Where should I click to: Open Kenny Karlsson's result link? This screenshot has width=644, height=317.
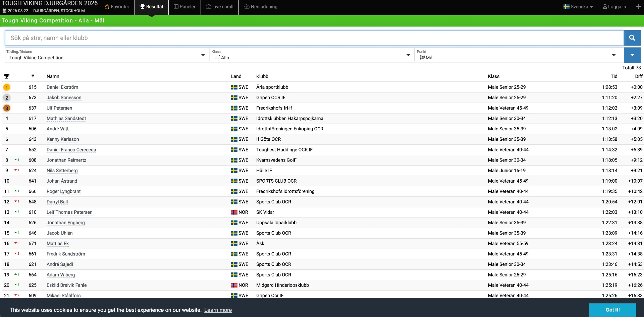pyautogui.click(x=63, y=139)
